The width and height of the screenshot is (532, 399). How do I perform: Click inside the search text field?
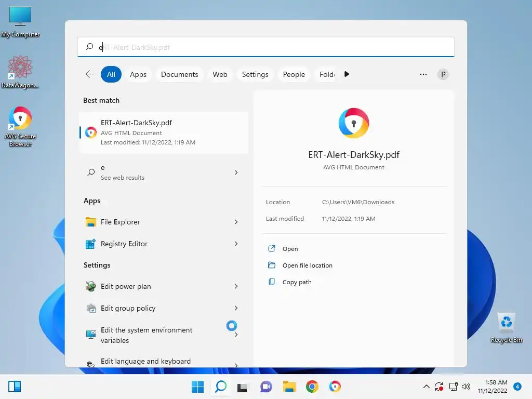pos(266,47)
